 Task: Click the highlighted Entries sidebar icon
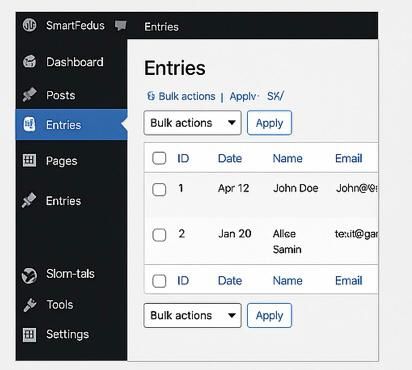point(29,124)
